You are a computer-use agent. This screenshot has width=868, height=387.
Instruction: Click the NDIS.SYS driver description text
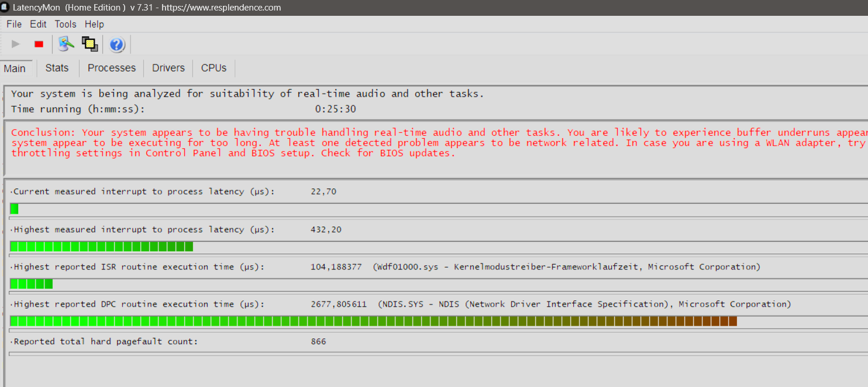click(584, 304)
